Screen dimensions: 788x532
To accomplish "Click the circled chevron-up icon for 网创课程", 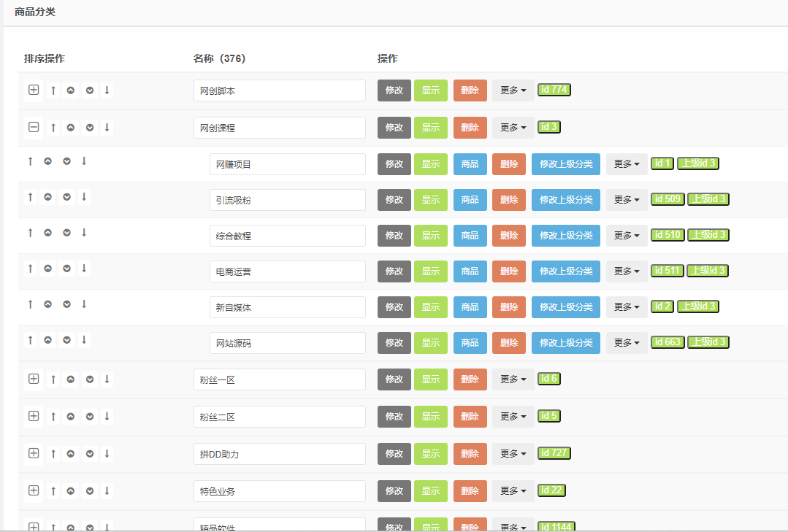I will tap(71, 128).
